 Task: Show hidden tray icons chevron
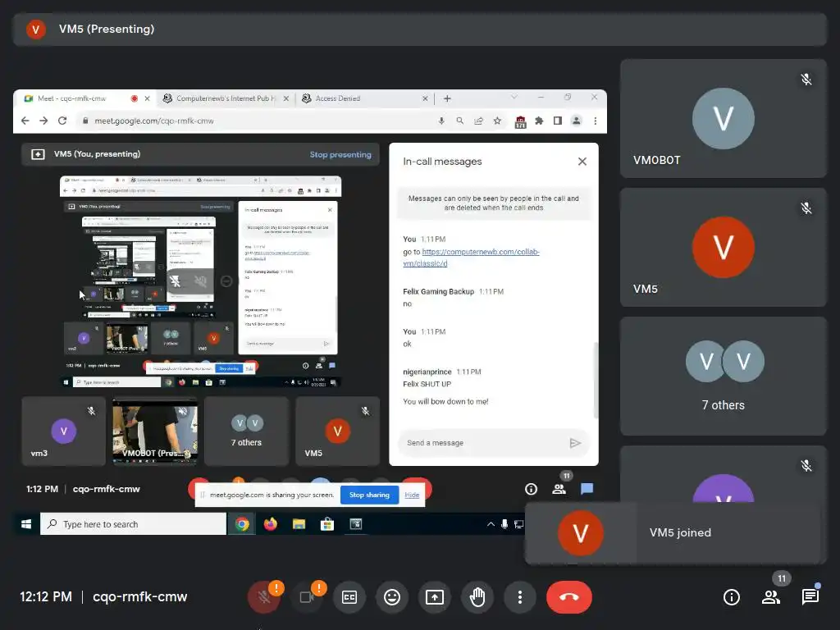491,524
